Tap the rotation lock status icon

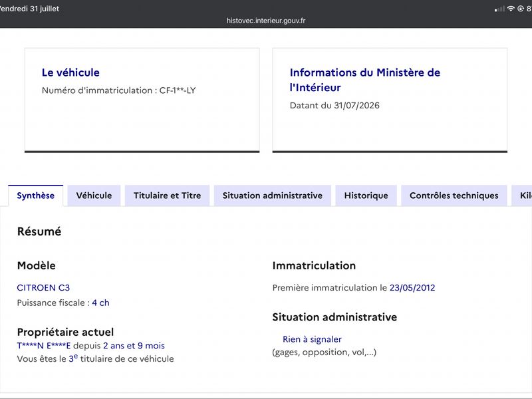point(521,9)
